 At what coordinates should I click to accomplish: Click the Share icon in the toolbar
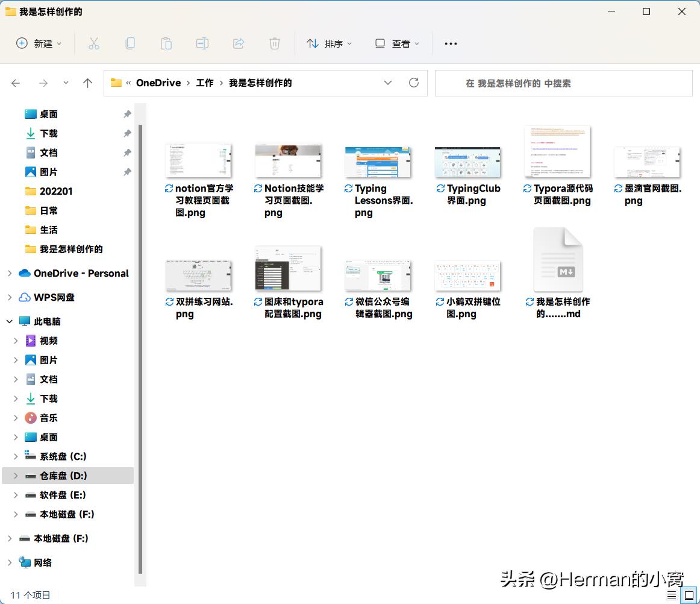pos(239,43)
